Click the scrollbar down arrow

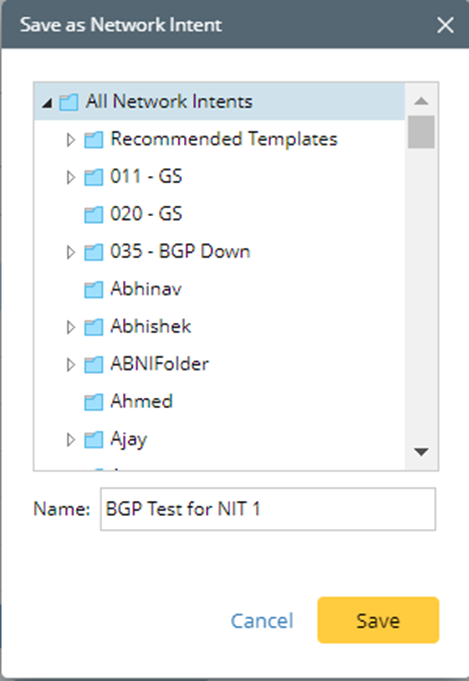[421, 452]
